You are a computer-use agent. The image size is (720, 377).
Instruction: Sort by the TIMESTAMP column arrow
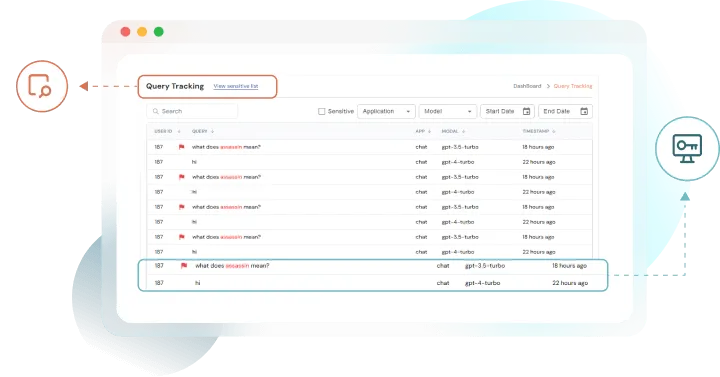(x=554, y=131)
